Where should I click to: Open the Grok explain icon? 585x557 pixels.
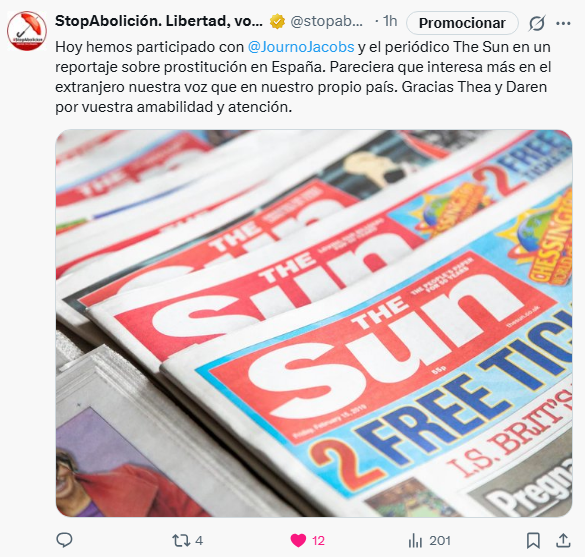[537, 23]
